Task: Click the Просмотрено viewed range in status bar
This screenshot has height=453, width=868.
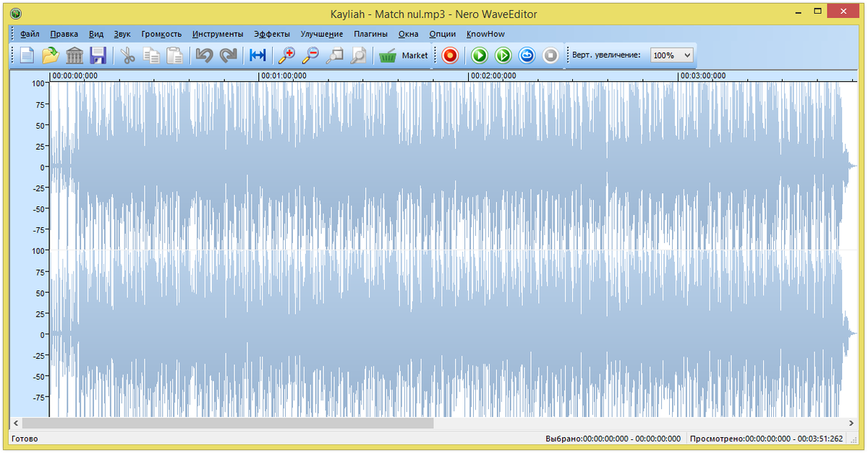Action: click(767, 439)
